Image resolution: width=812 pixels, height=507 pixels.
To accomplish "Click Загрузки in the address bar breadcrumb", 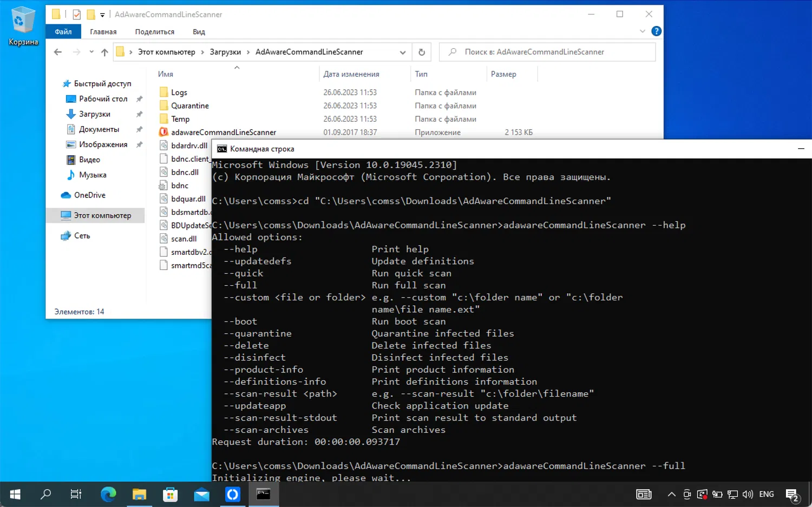I will click(x=225, y=52).
